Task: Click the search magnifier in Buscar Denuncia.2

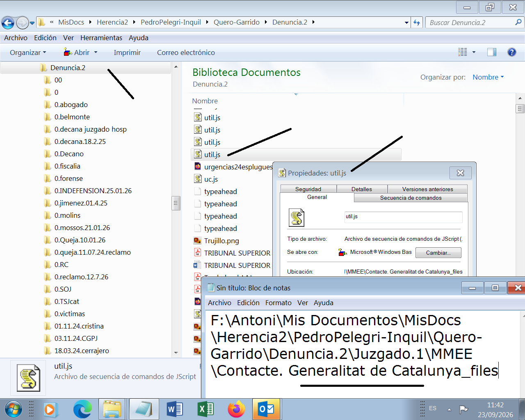Action: point(518,22)
